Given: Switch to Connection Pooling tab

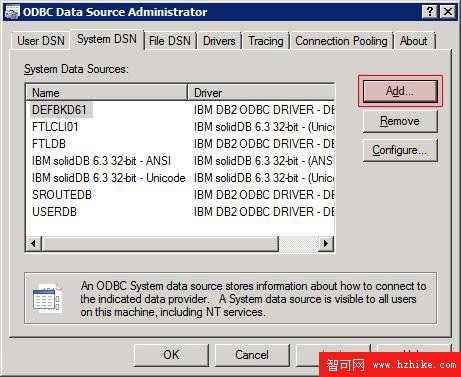Looking at the screenshot, I should point(341,41).
